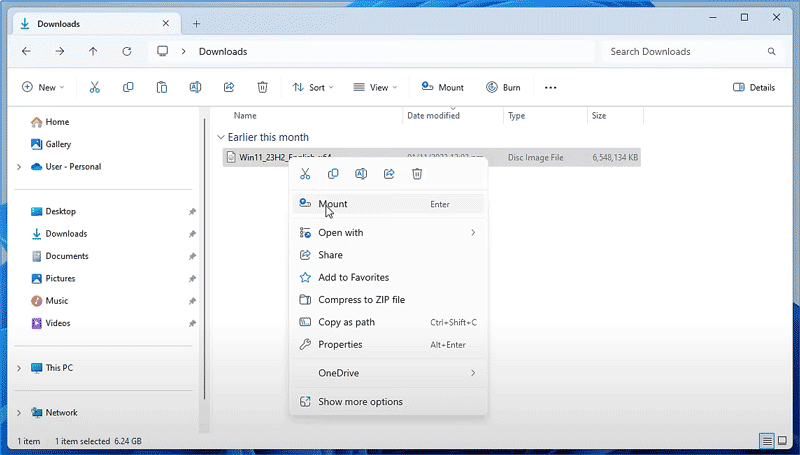The image size is (800, 455).
Task: Choose Compress to ZIP file
Action: click(x=388, y=300)
